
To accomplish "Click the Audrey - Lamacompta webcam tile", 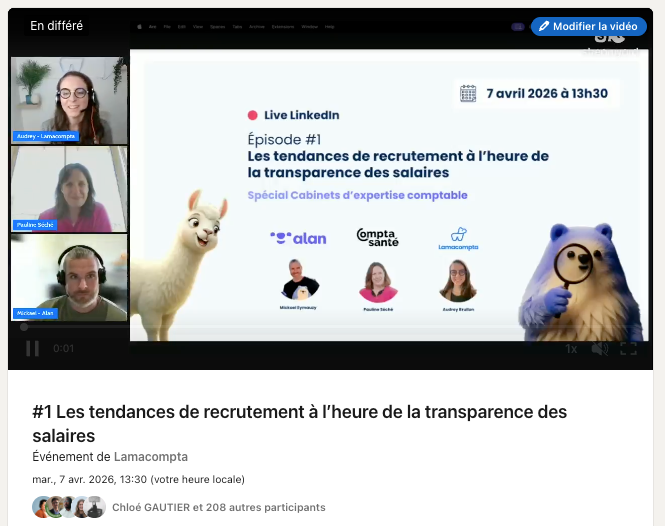I will pyautogui.click(x=69, y=101).
